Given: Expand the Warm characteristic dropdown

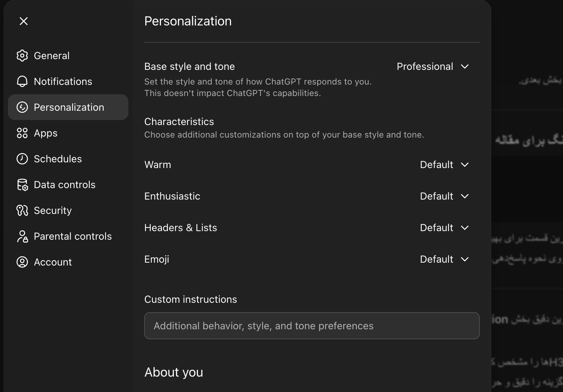Looking at the screenshot, I should 444,164.
